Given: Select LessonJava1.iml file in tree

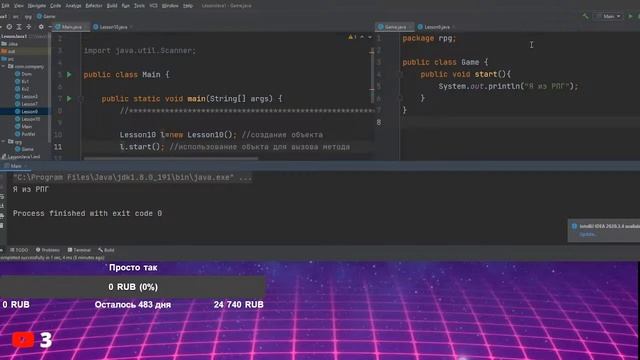Looking at the screenshot, I should click(x=20, y=156).
